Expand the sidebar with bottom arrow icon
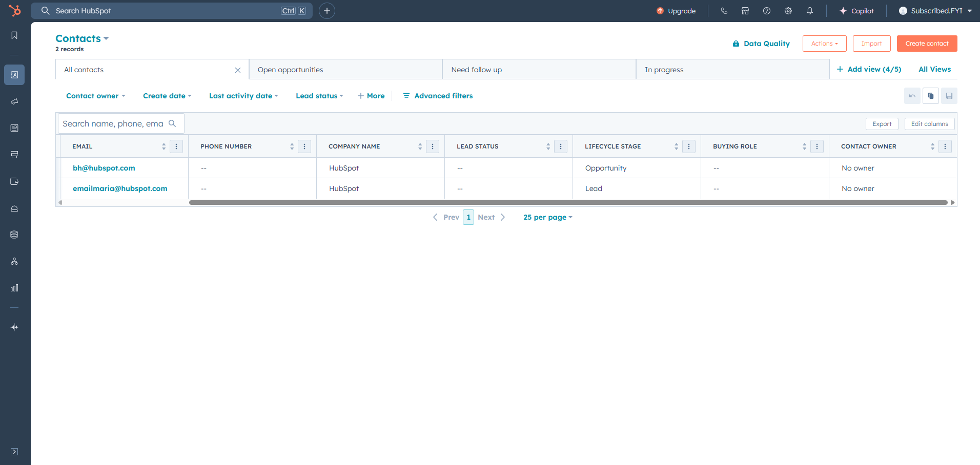This screenshot has width=980, height=465. coord(14,452)
